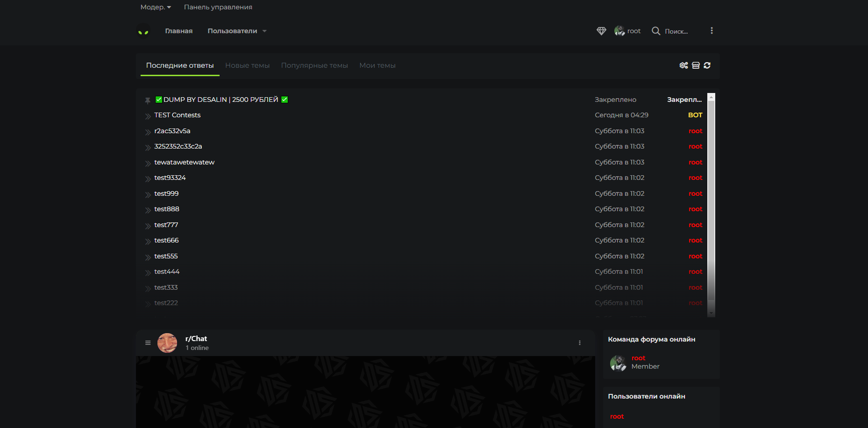Open the gears settings icon

point(683,65)
